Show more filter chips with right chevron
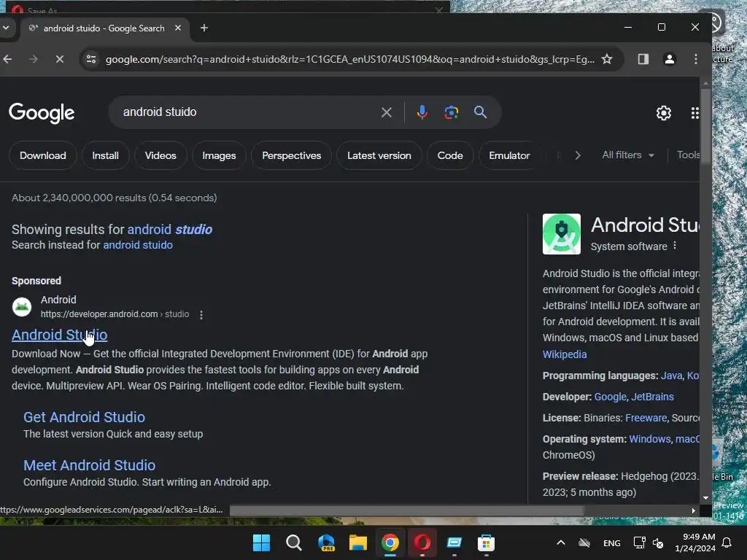Image resolution: width=747 pixels, height=560 pixels. (578, 155)
